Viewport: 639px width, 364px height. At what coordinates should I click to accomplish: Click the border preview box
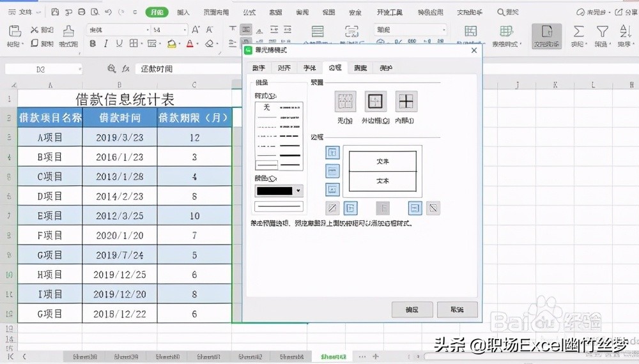click(382, 171)
